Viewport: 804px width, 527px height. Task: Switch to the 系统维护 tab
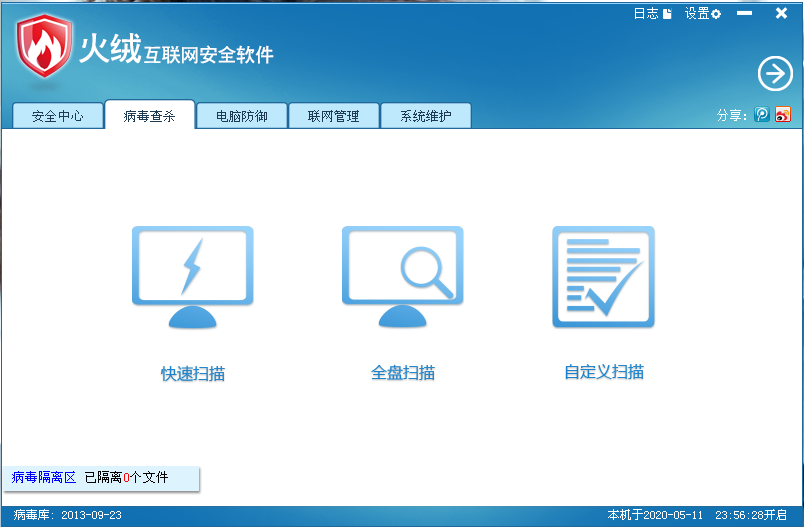tap(426, 116)
